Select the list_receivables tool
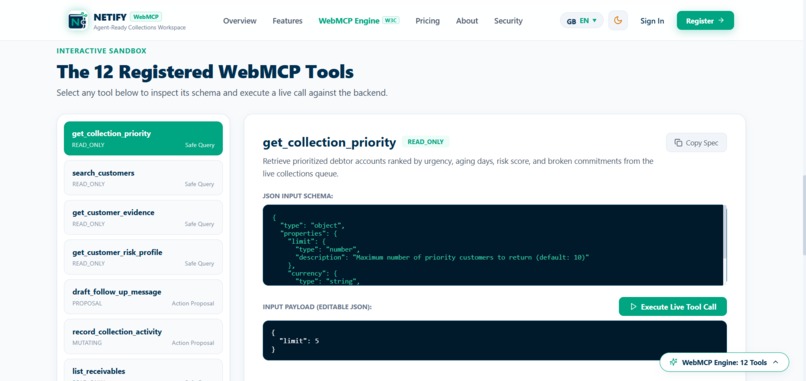Screen dimensions: 806x381 (x=143, y=371)
